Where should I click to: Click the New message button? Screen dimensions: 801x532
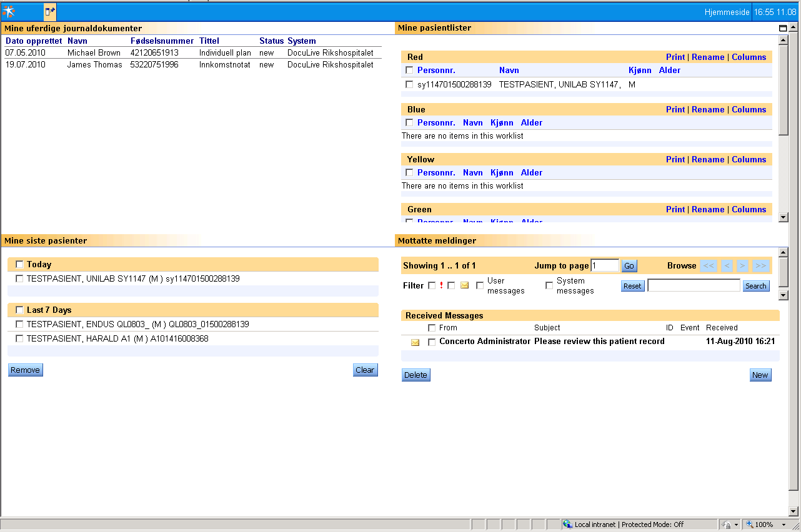coord(760,375)
